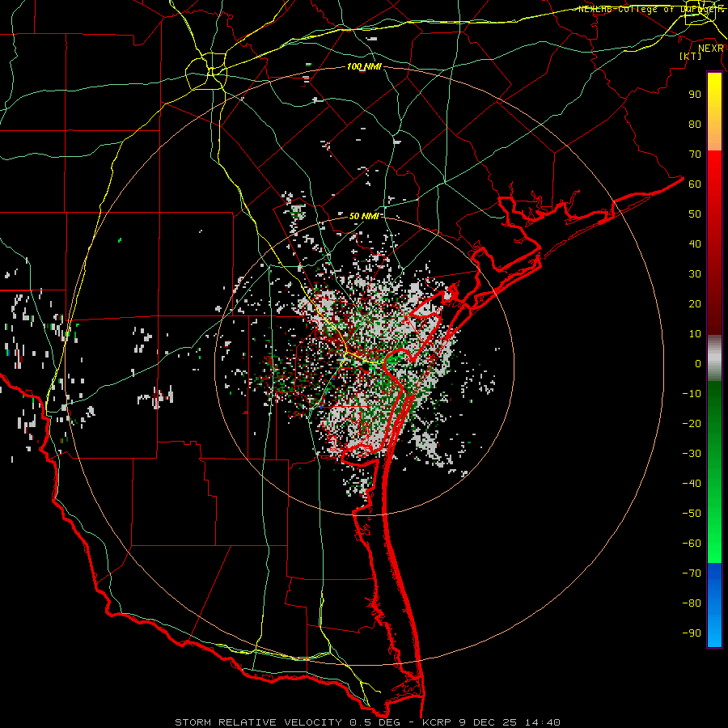
Task: Click the positive "90" scale label
Action: tap(695, 95)
